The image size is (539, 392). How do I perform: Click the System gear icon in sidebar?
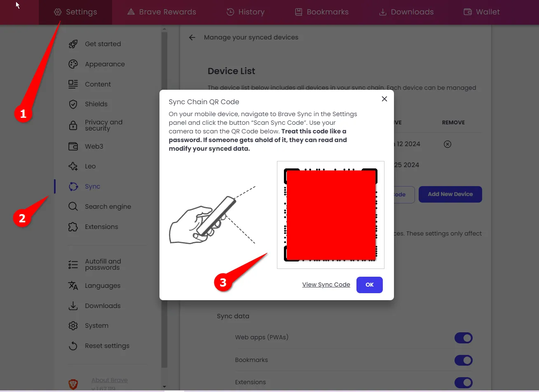tap(73, 326)
